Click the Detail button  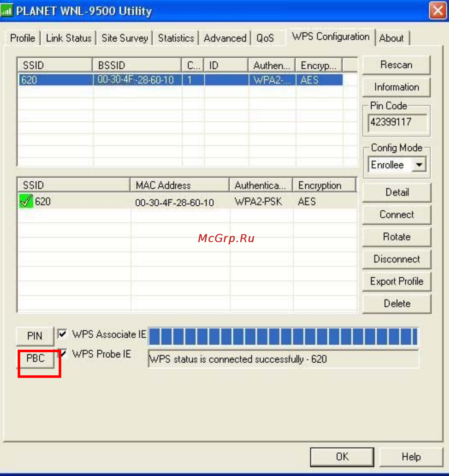pyautogui.click(x=397, y=192)
